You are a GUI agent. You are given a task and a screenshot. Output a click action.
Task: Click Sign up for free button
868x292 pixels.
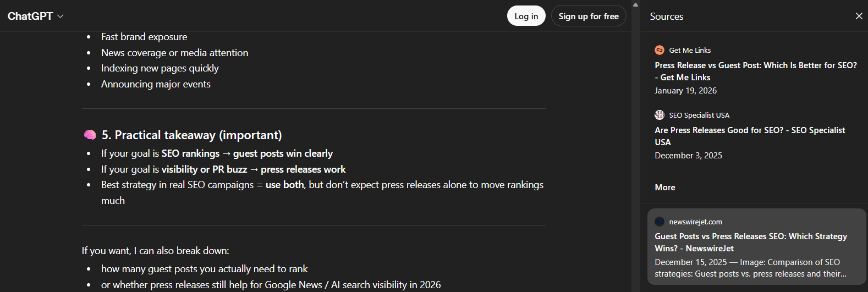[x=588, y=16]
